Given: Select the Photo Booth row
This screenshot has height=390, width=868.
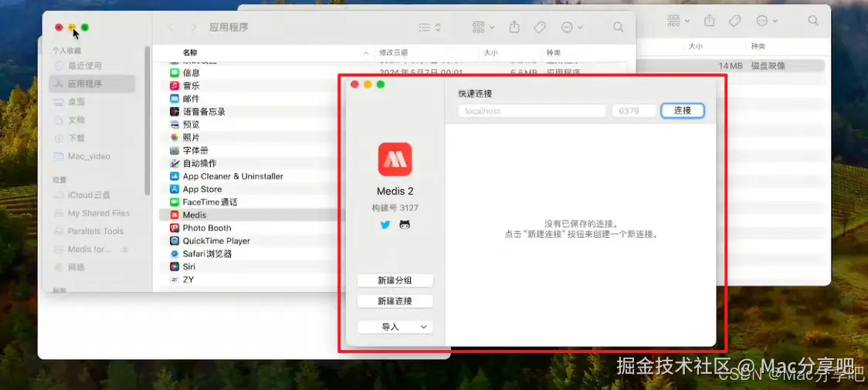Looking at the screenshot, I should click(248, 228).
